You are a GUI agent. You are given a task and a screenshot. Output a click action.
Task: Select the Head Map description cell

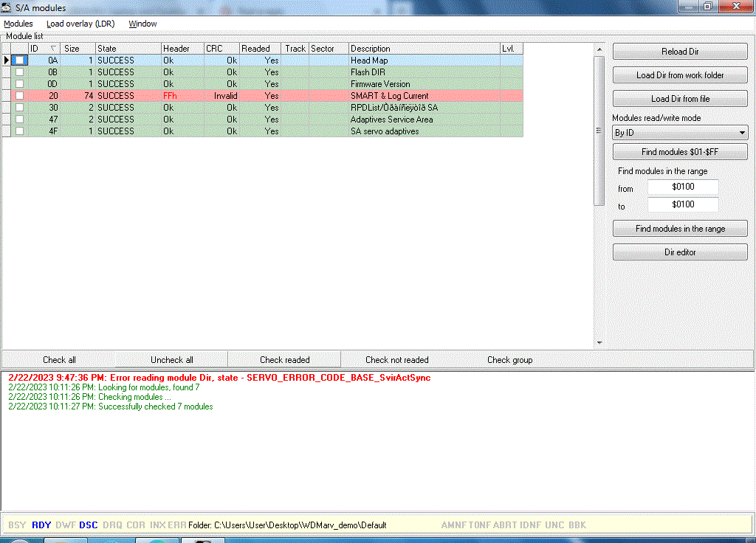[x=425, y=60]
